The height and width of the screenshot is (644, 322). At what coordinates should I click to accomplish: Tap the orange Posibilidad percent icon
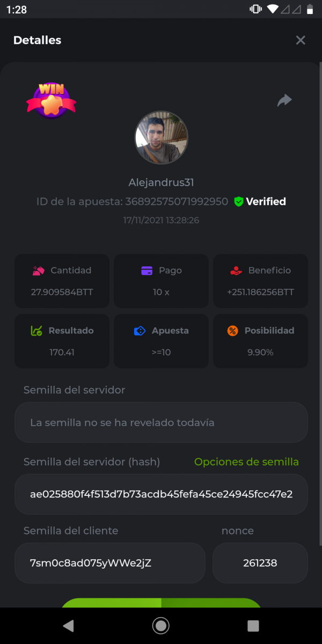click(232, 331)
